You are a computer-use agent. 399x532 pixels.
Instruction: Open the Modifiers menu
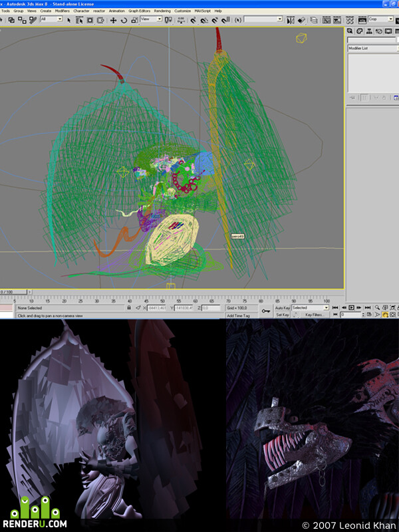62,11
